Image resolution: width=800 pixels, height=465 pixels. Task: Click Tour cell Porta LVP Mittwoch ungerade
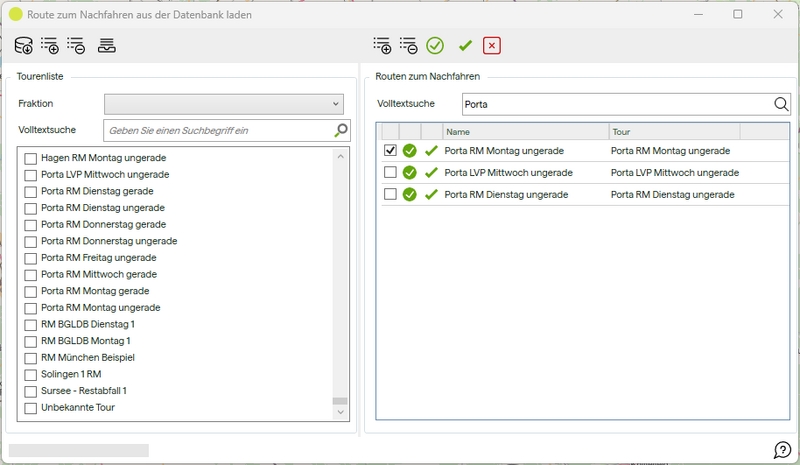[674, 173]
